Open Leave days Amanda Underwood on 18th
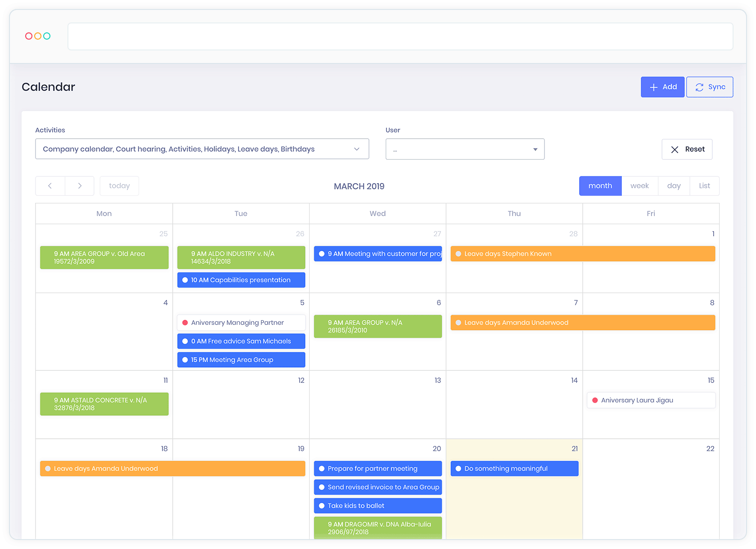This screenshot has width=756, height=549. point(173,468)
